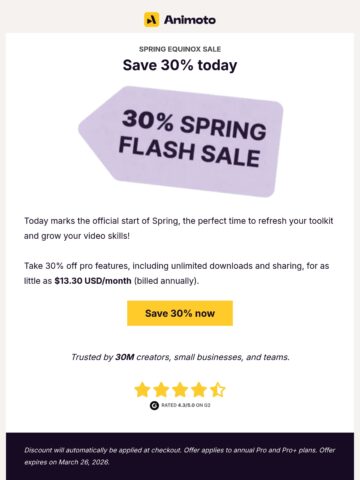Select the fourth gold rating star
This screenshot has height=480, width=360.
(x=199, y=390)
